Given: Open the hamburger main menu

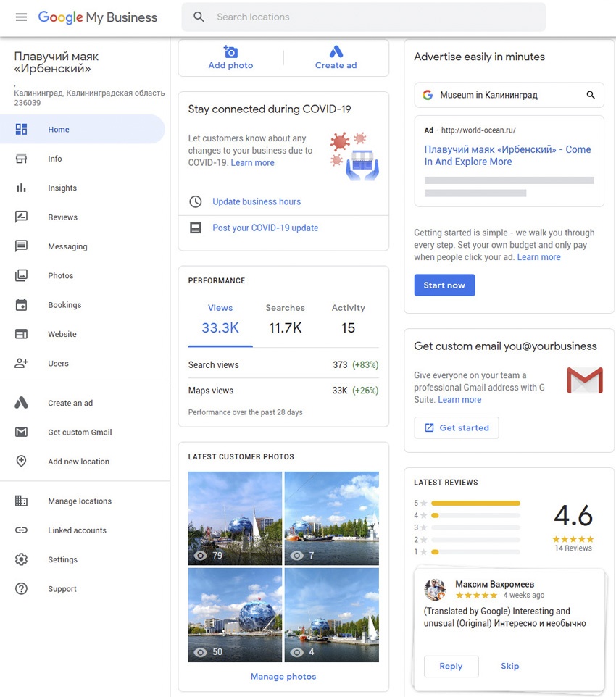Looking at the screenshot, I should (x=21, y=17).
